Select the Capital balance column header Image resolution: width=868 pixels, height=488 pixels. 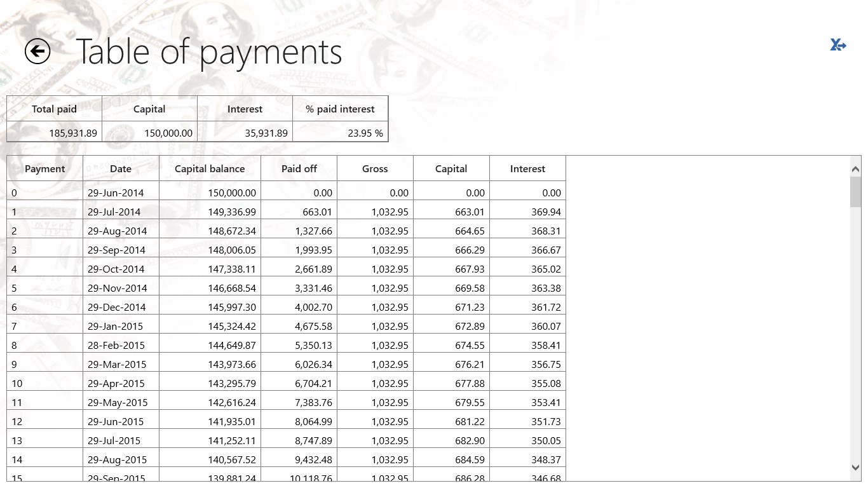pos(210,169)
